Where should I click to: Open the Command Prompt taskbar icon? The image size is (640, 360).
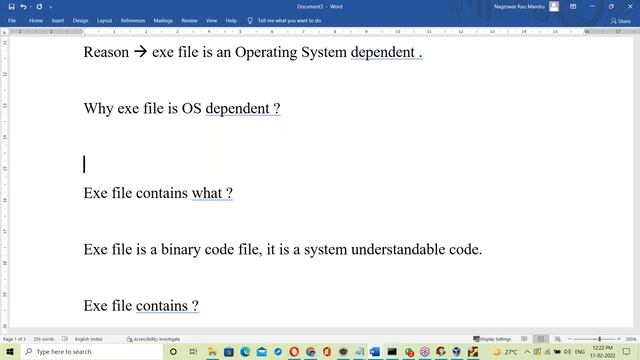[x=392, y=352]
